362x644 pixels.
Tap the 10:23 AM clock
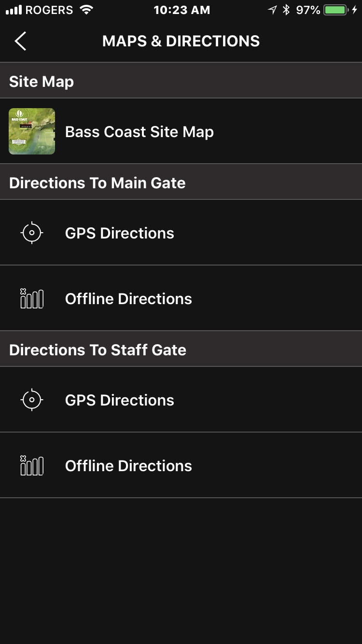coord(181,10)
